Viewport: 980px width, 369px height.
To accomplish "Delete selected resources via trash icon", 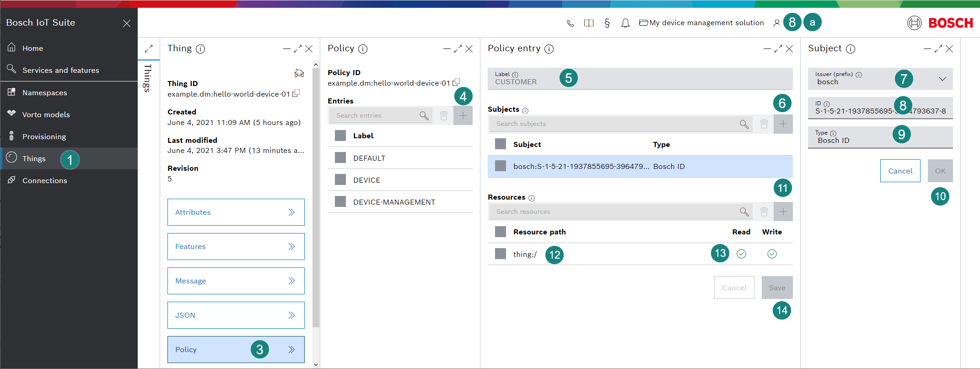I will (764, 212).
